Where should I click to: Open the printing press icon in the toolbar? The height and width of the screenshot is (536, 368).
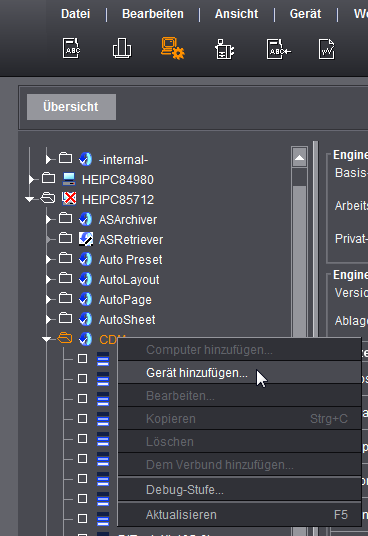[122, 49]
